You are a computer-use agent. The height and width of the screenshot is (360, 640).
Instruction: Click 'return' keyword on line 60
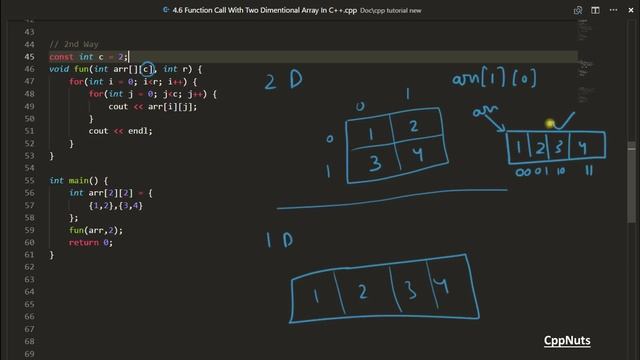84,242
